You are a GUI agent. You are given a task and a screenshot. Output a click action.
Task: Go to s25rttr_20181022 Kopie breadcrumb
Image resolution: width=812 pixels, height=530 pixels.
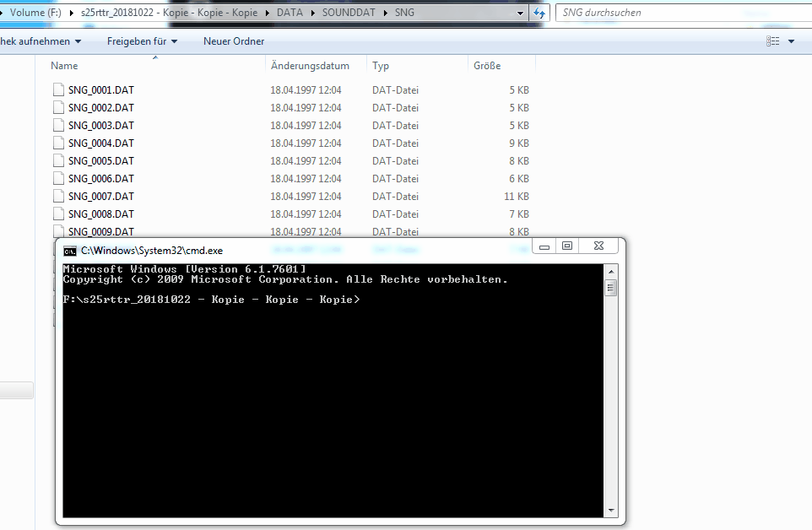(x=169, y=13)
